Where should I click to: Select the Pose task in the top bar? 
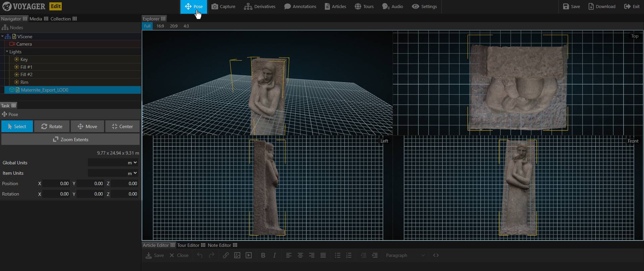pyautogui.click(x=194, y=6)
